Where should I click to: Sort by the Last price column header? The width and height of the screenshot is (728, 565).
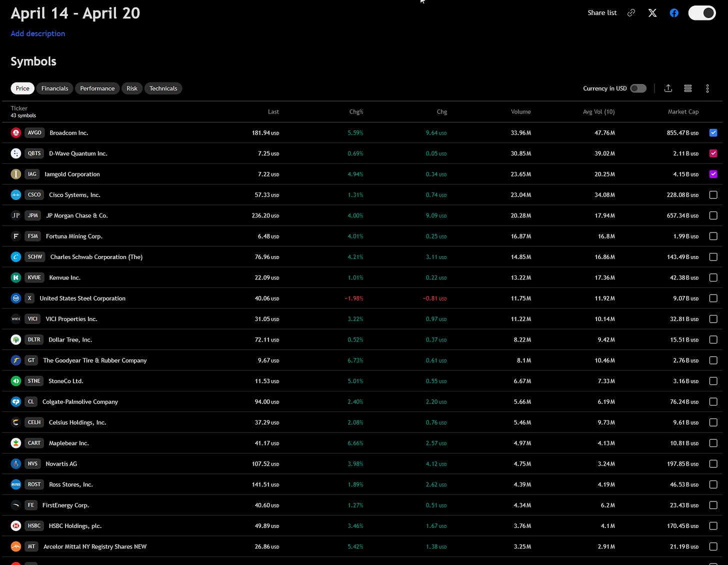point(273,112)
